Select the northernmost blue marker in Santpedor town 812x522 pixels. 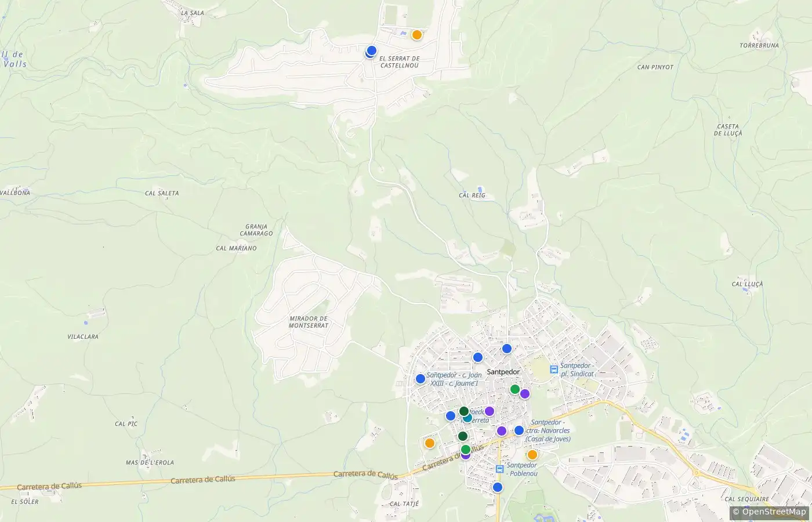coord(507,349)
